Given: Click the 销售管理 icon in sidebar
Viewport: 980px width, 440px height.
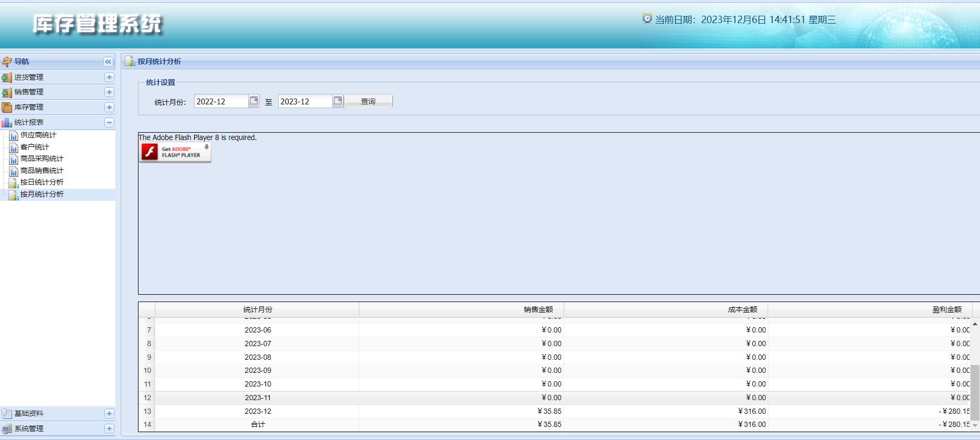Looking at the screenshot, I should (x=7, y=92).
